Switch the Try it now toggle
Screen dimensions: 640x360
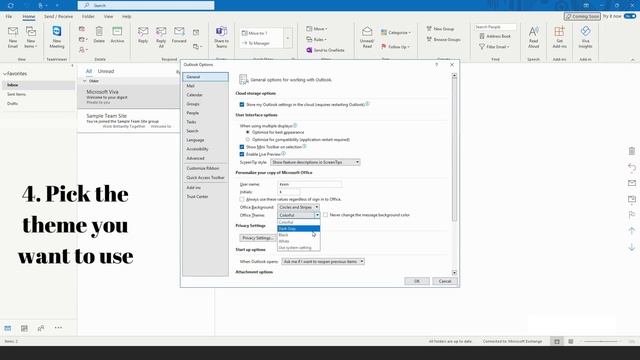(x=630, y=16)
